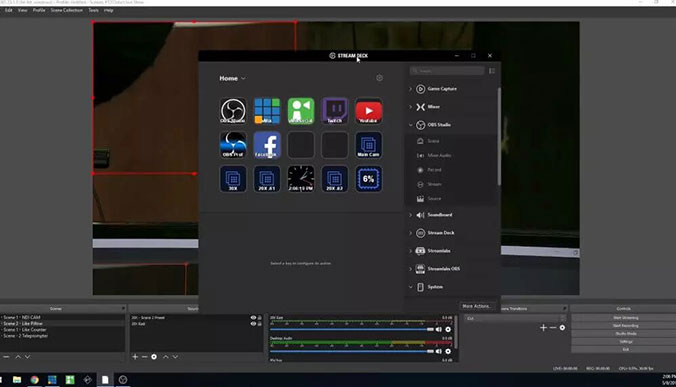The height and width of the screenshot is (387, 676).
Task: Open the Edit menu in OBS
Action: tap(9, 10)
